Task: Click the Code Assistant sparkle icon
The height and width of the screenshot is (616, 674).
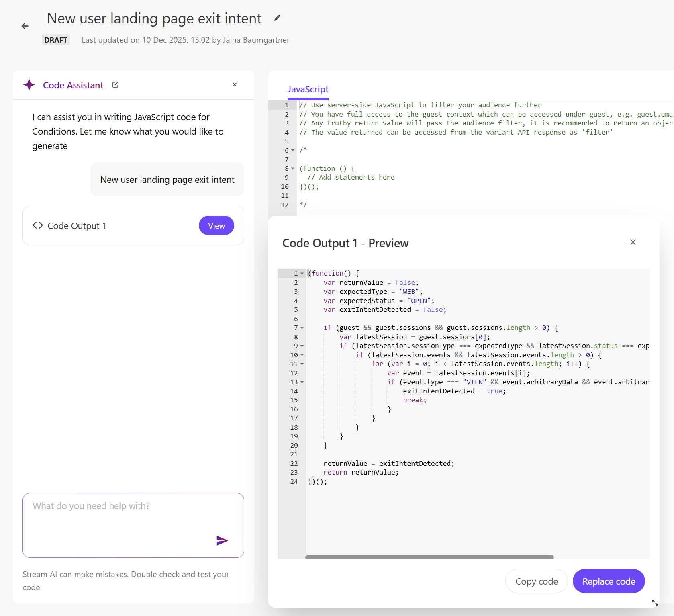Action: [x=29, y=85]
